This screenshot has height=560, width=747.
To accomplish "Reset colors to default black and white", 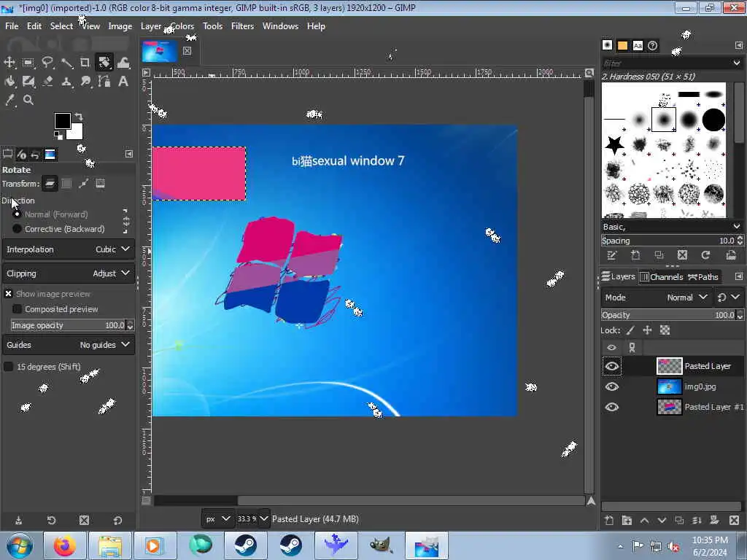I will 58,136.
